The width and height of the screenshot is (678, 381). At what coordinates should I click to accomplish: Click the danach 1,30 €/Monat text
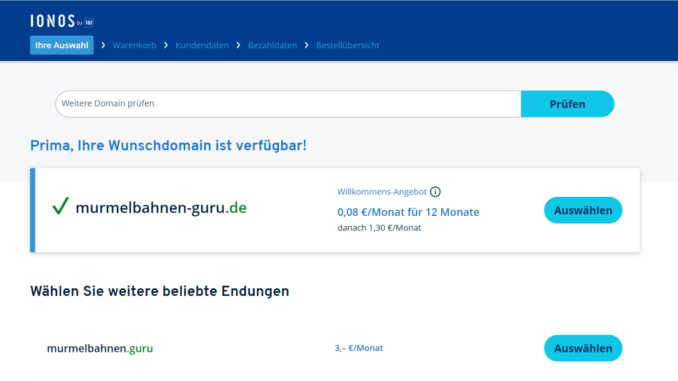(x=379, y=228)
